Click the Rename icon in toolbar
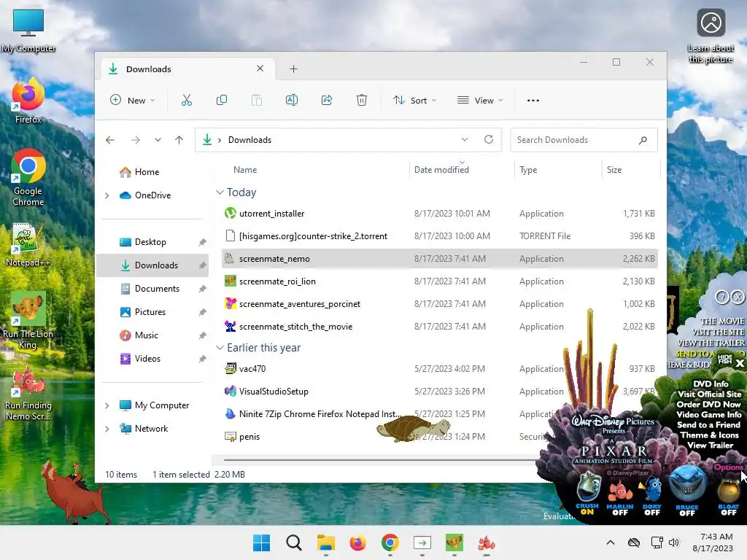 tap(292, 100)
